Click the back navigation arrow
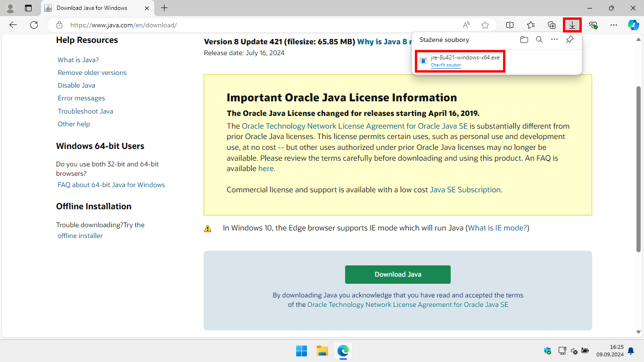Viewport: 644px width, 362px height. coord(13,25)
